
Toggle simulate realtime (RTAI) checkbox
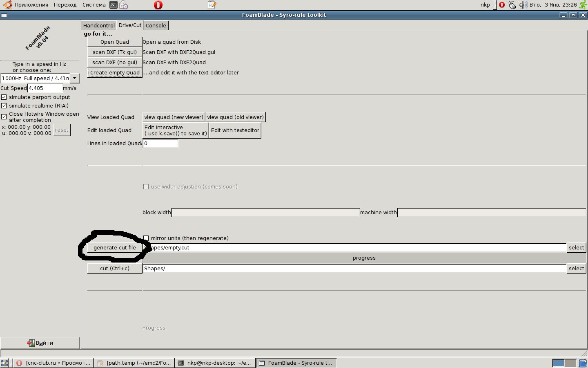tap(4, 105)
